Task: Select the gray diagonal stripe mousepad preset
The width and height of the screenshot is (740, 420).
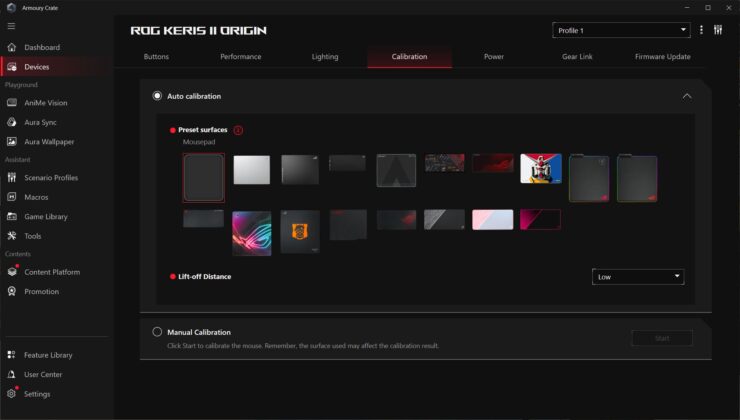Action: coord(444,219)
